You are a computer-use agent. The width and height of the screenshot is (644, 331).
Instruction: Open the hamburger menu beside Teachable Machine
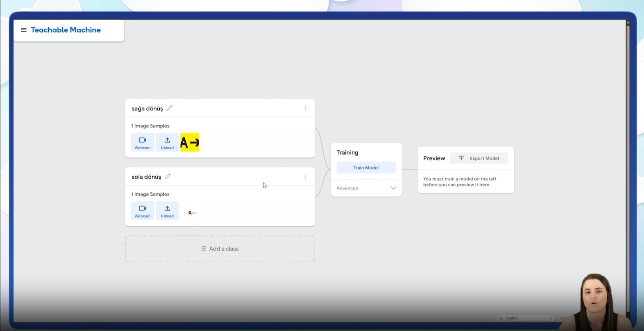click(24, 30)
